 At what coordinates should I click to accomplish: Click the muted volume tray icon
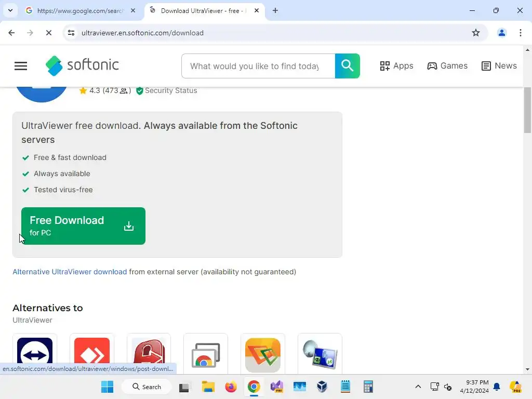[448, 387]
